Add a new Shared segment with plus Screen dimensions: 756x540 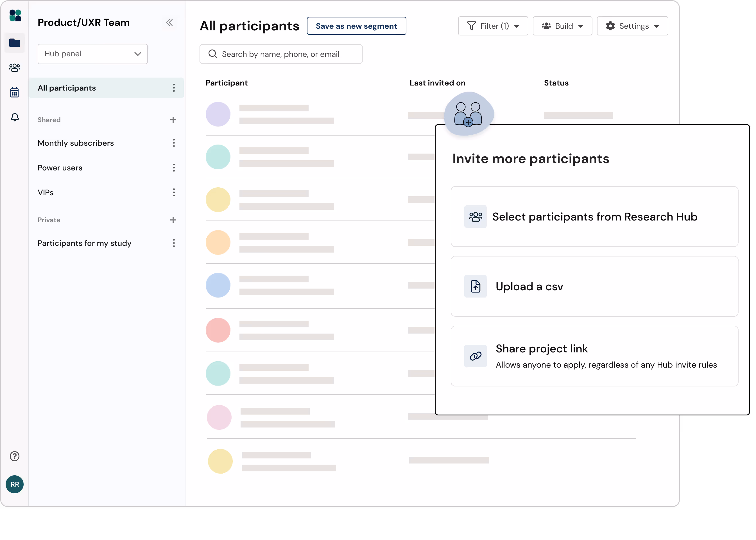[173, 120]
